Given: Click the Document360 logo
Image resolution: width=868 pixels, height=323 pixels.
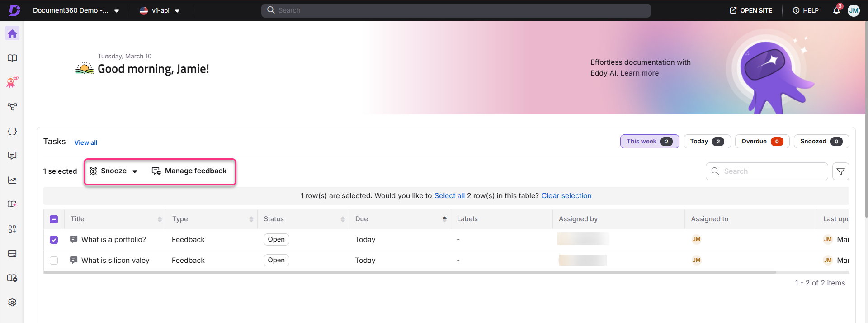Looking at the screenshot, I should [x=14, y=10].
